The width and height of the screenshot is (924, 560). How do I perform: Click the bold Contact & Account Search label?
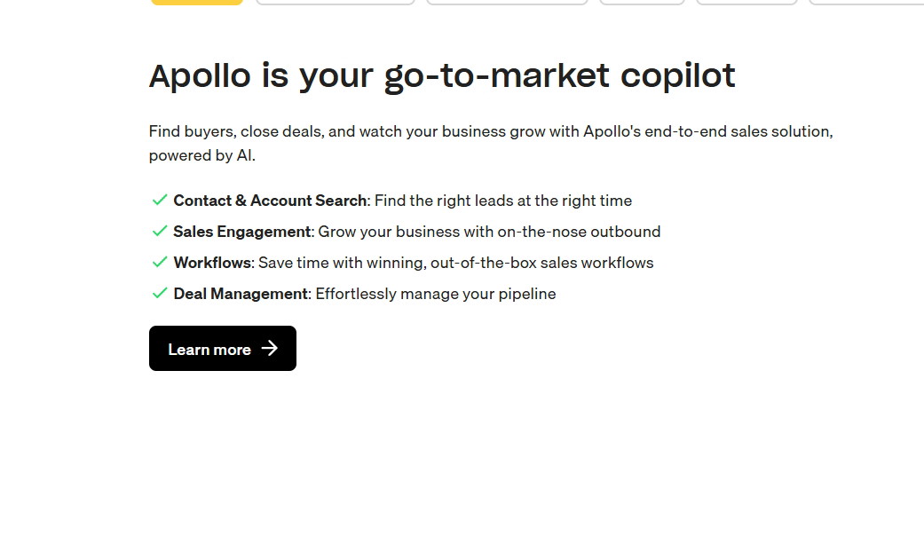pos(270,201)
